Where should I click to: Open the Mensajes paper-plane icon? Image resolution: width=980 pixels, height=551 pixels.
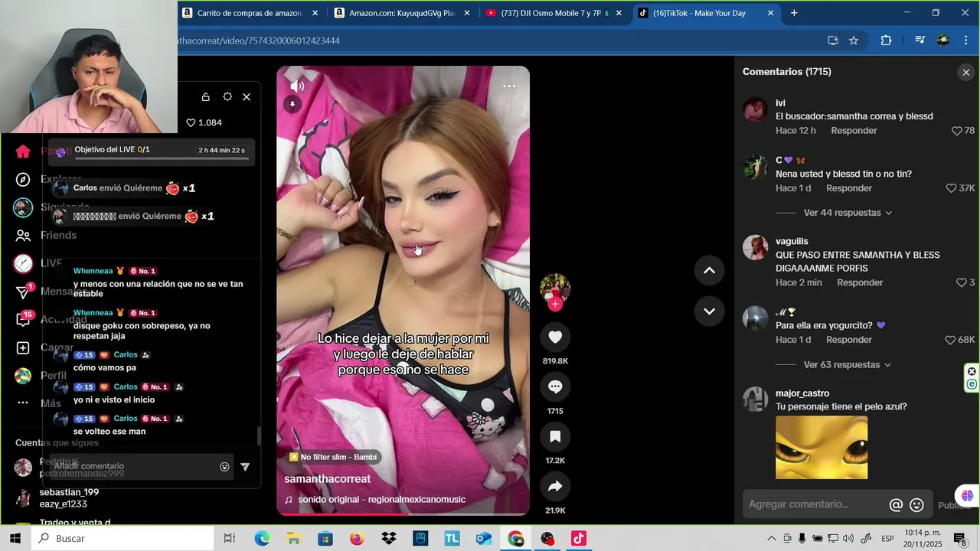pyautogui.click(x=23, y=292)
